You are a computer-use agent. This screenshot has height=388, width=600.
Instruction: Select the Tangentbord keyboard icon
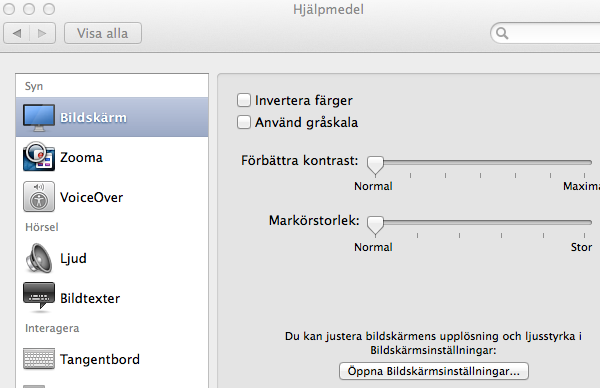tap(39, 359)
